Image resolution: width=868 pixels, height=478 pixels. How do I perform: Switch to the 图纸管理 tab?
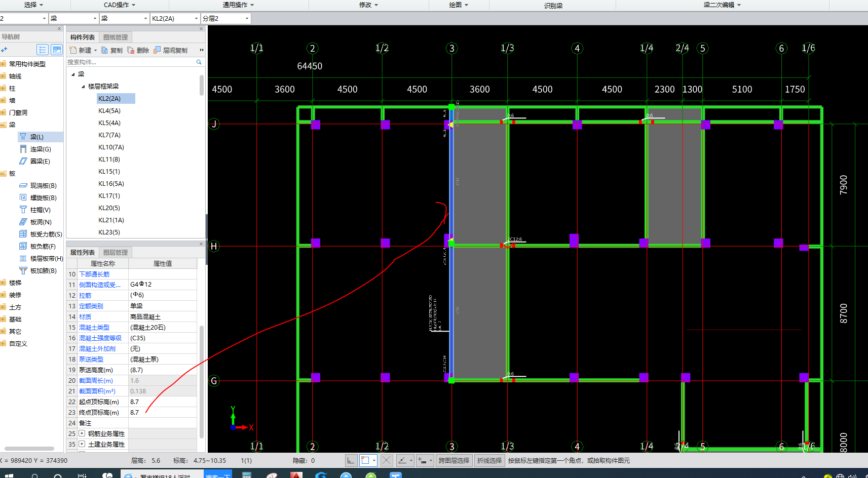point(116,37)
